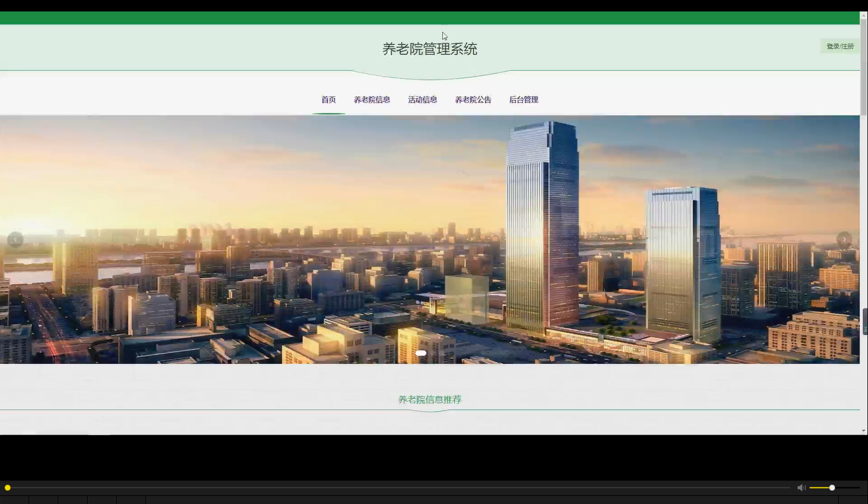Click the 登录/注册 button
This screenshot has height=504, width=868.
tap(839, 45)
